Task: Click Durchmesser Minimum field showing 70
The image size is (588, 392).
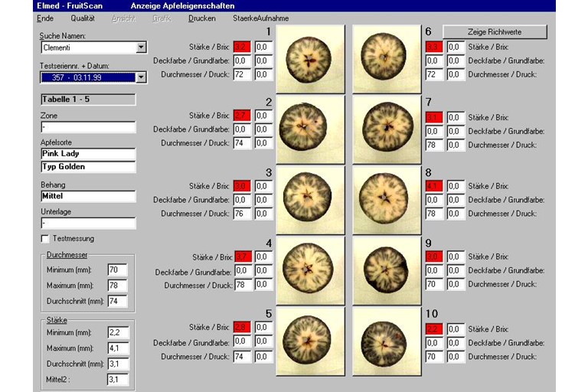Action: [117, 269]
